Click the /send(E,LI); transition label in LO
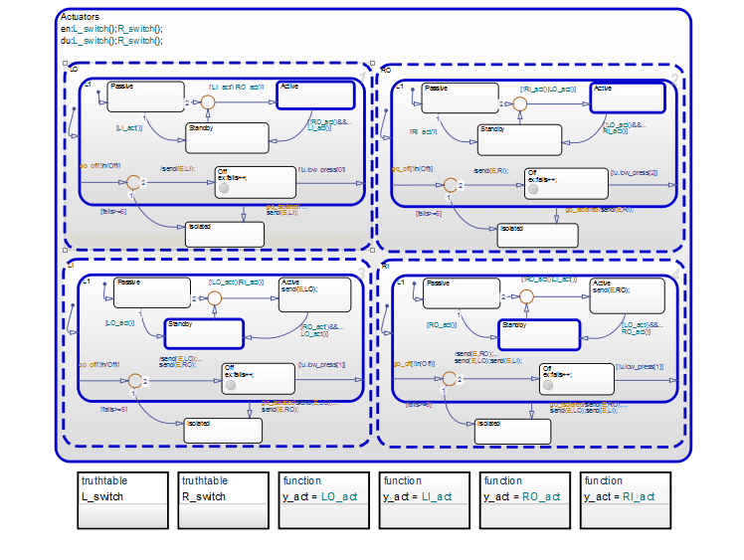Image resolution: width=744 pixels, height=560 pixels. click(x=178, y=168)
